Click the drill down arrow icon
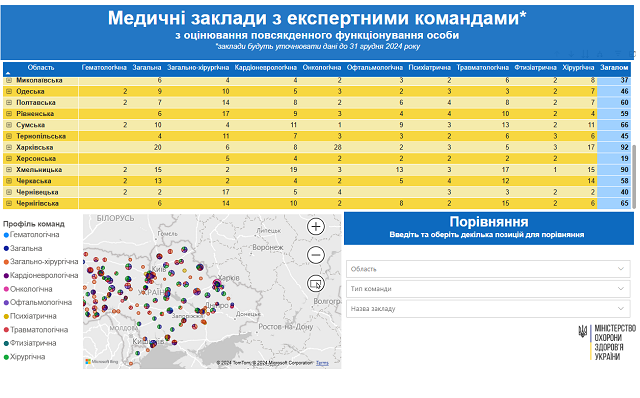640x398 pixels. click(x=571, y=54)
